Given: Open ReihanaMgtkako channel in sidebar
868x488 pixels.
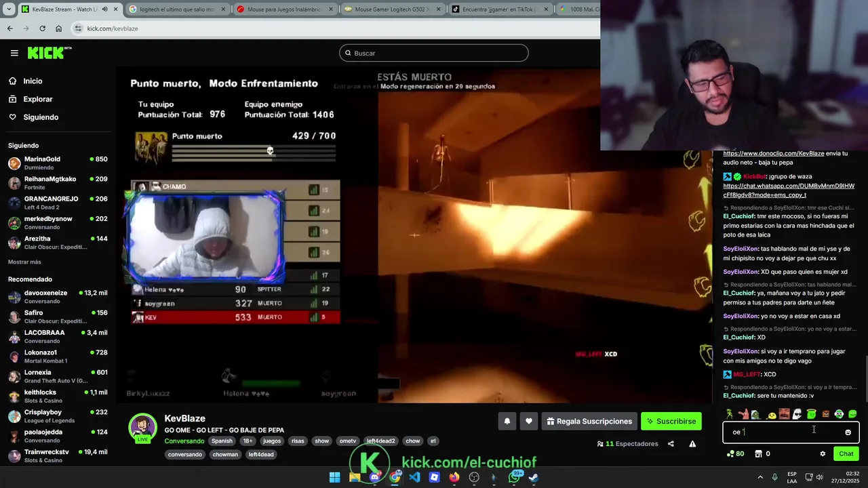Looking at the screenshot, I should click(58, 183).
